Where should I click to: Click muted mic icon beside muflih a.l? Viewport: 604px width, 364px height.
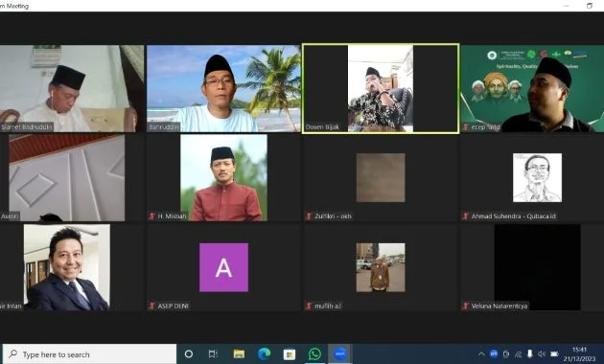click(x=309, y=306)
